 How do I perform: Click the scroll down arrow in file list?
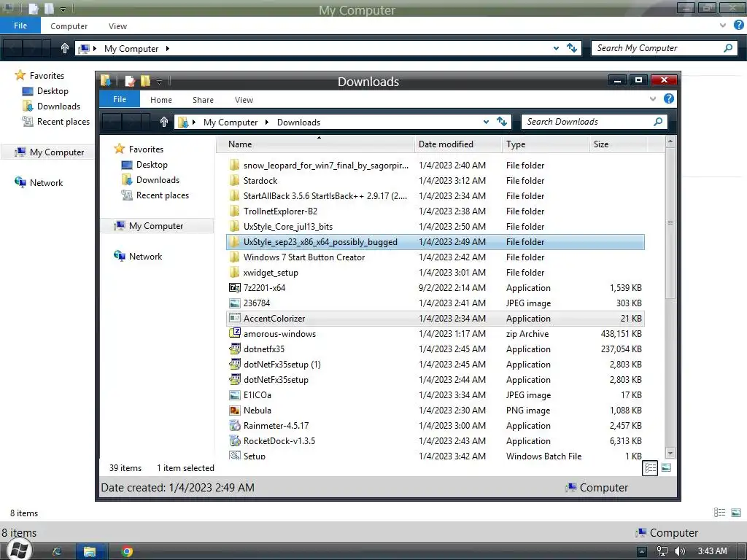(x=670, y=453)
